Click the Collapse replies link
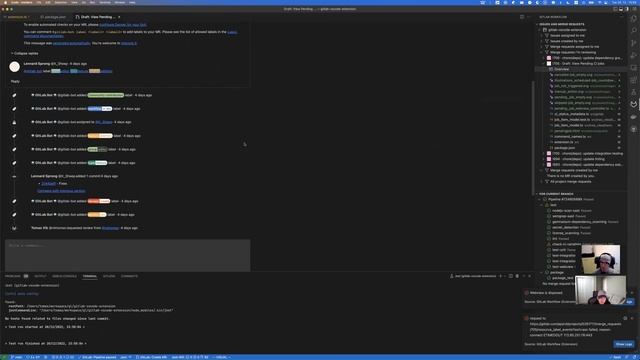 [x=24, y=53]
